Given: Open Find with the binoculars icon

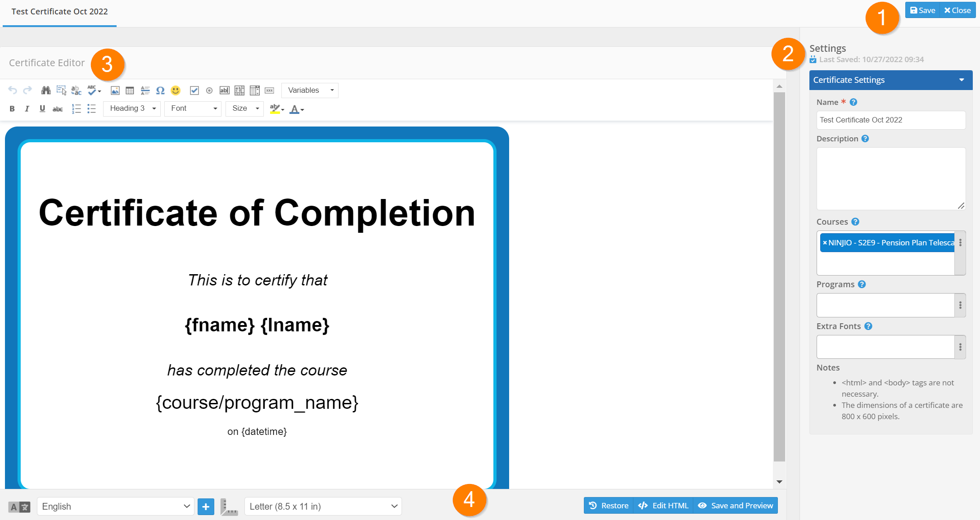Looking at the screenshot, I should point(46,90).
